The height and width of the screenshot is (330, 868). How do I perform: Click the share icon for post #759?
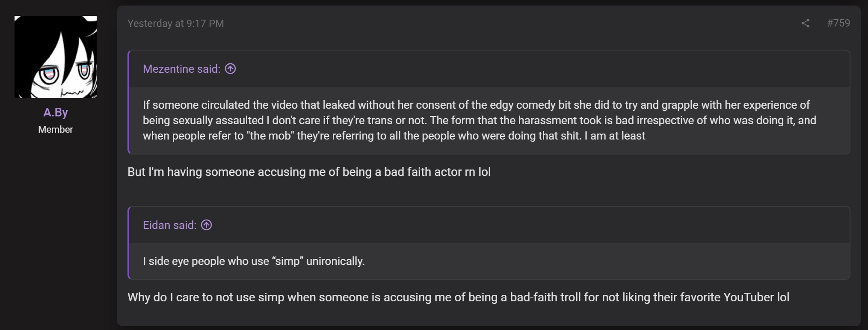click(x=806, y=23)
